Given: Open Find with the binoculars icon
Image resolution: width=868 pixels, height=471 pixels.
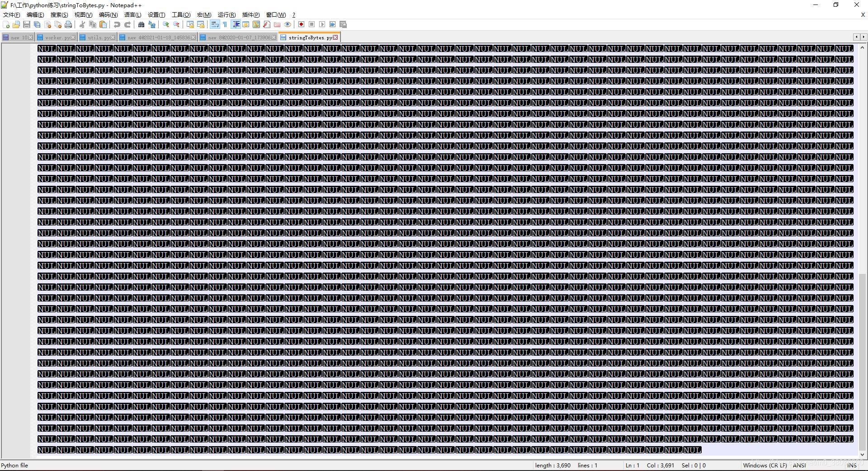Looking at the screenshot, I should 141,24.
